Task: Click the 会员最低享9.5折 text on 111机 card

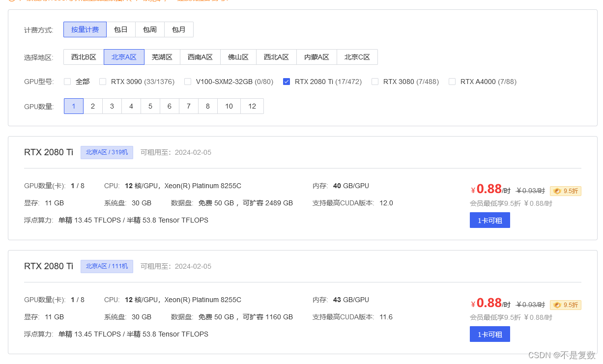Action: point(495,317)
